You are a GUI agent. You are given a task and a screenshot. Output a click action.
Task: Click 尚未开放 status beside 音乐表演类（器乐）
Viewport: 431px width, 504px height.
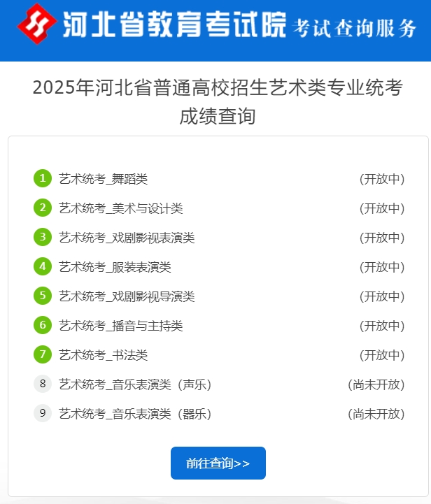pos(376,414)
